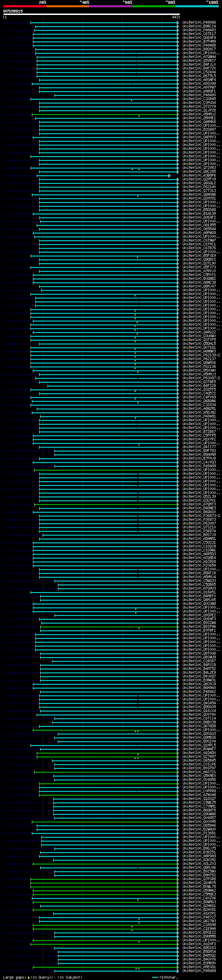Open hit UniRef100_B7FHM9
Screen dimensions: 222x980
pos(199,41)
